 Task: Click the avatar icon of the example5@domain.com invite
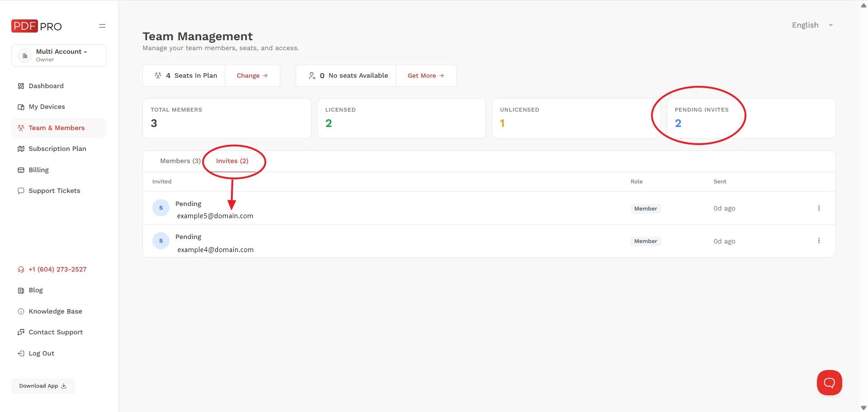(161, 208)
